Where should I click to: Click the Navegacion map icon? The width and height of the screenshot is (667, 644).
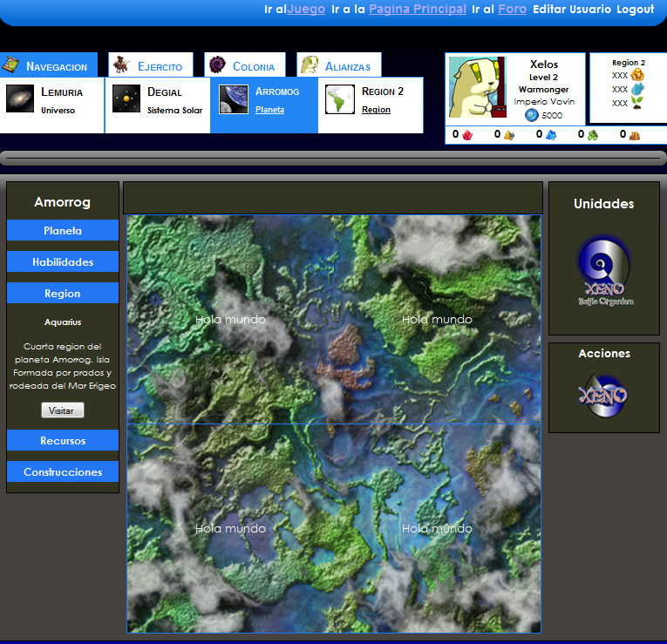click(x=11, y=65)
